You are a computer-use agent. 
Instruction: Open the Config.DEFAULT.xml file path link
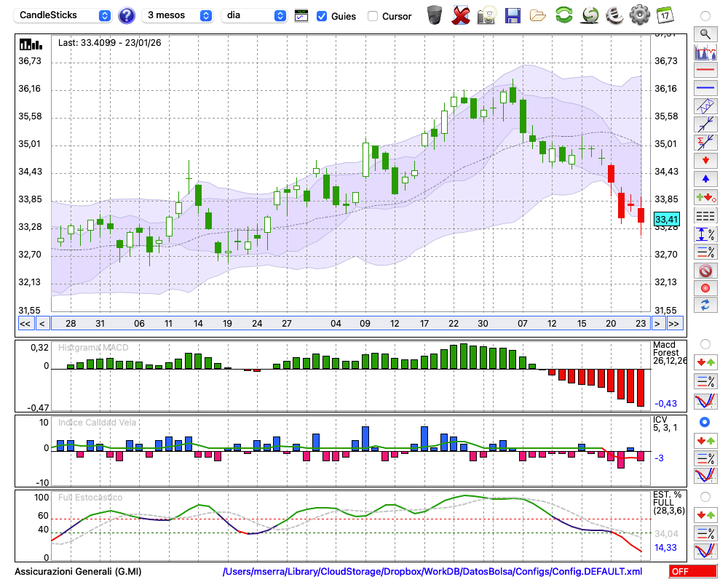click(432, 572)
